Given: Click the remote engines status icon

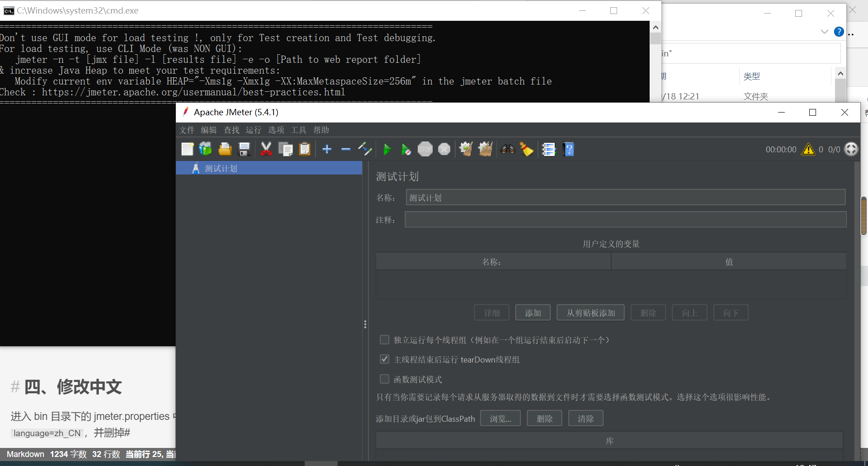Looking at the screenshot, I should [851, 149].
